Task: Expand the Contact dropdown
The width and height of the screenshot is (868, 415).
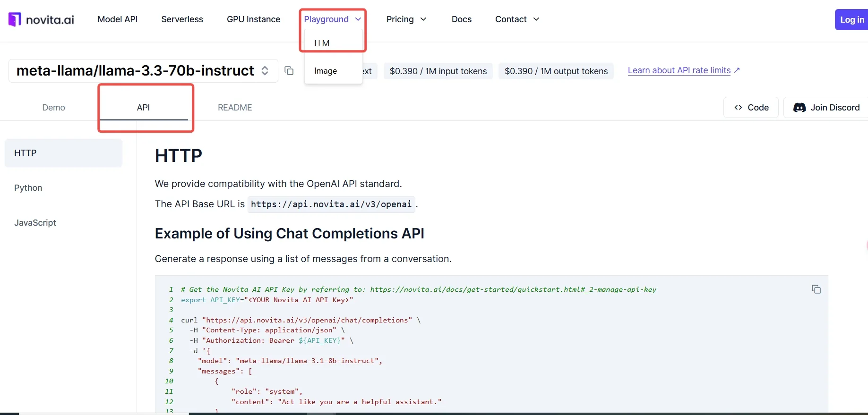Action: (517, 19)
